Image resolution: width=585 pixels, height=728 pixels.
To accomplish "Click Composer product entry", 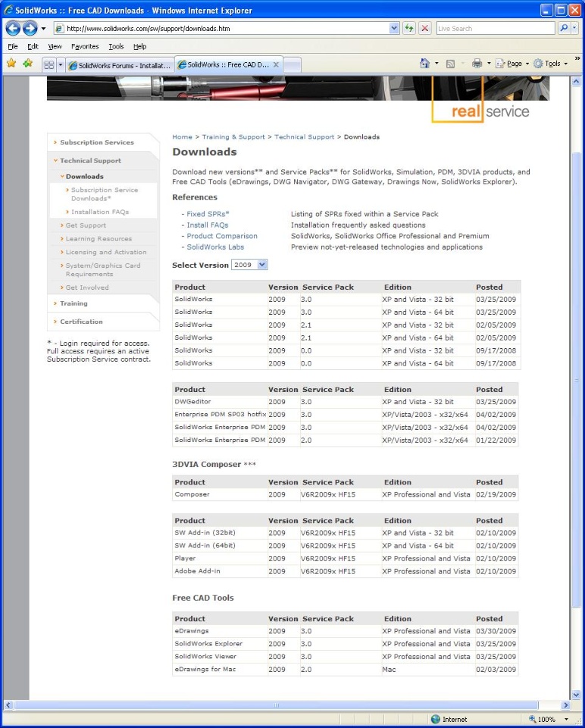I will click(x=192, y=494).
